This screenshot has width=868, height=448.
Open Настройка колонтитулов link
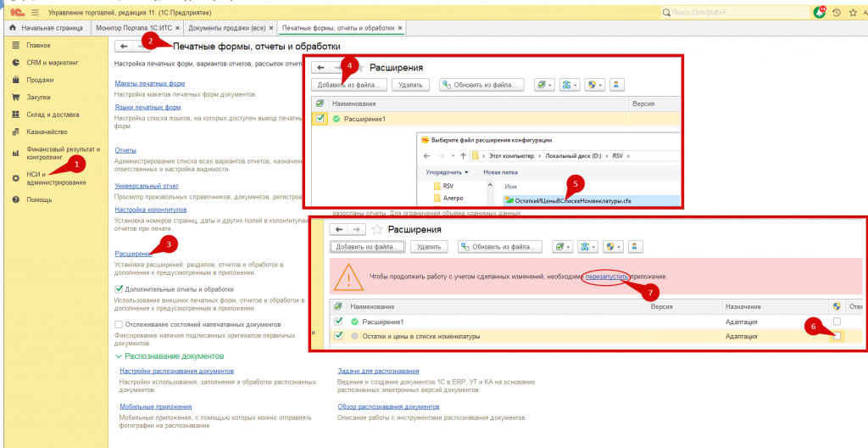click(151, 210)
